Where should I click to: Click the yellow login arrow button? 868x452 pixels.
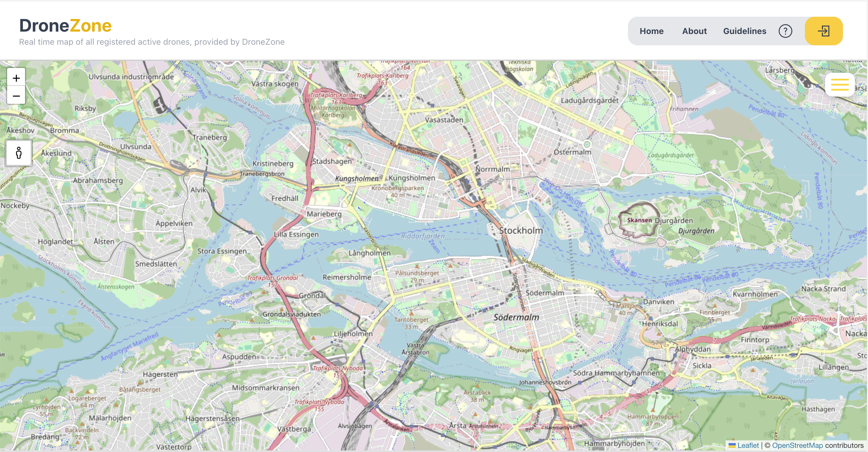click(x=824, y=31)
